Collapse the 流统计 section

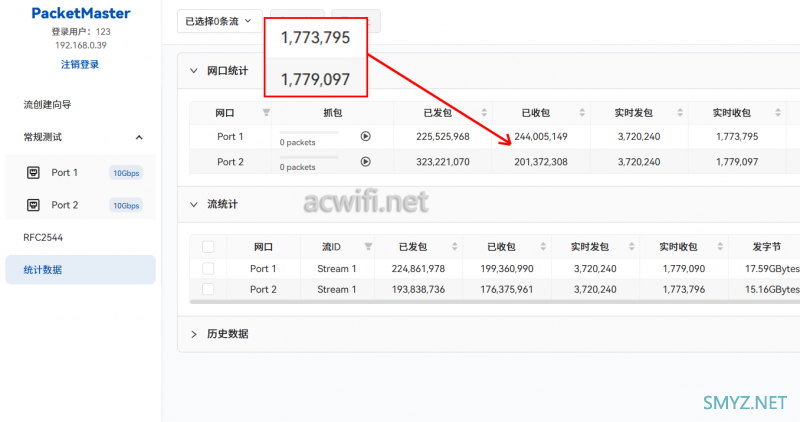194,205
